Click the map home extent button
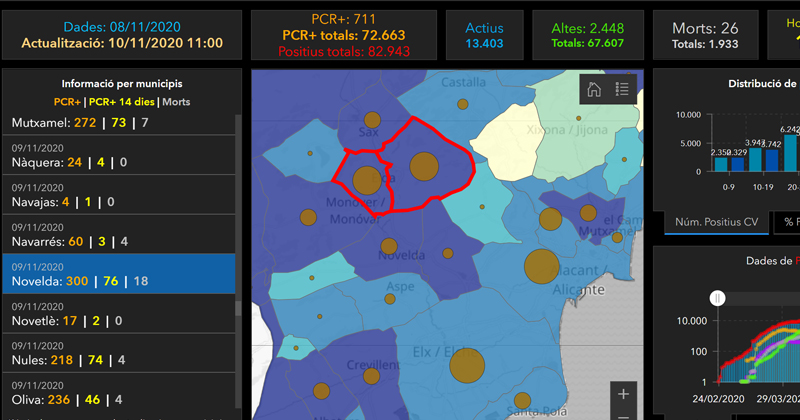800x420 pixels. (593, 89)
